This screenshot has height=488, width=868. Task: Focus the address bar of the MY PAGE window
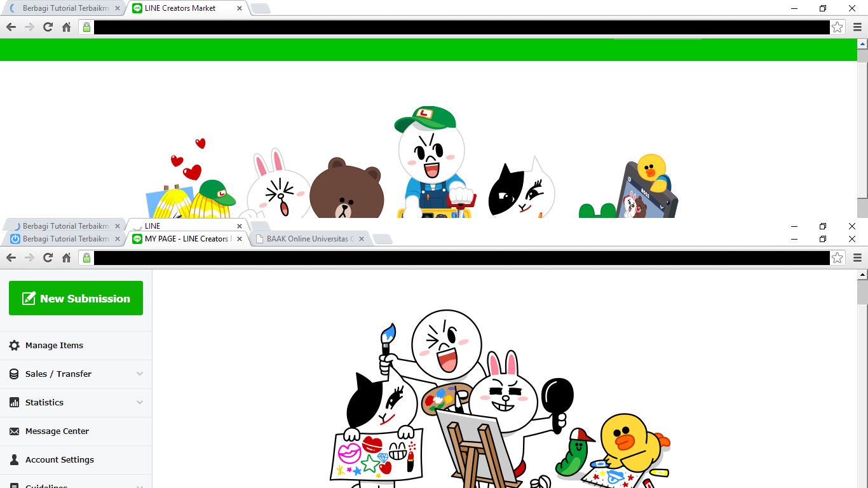[461, 257]
